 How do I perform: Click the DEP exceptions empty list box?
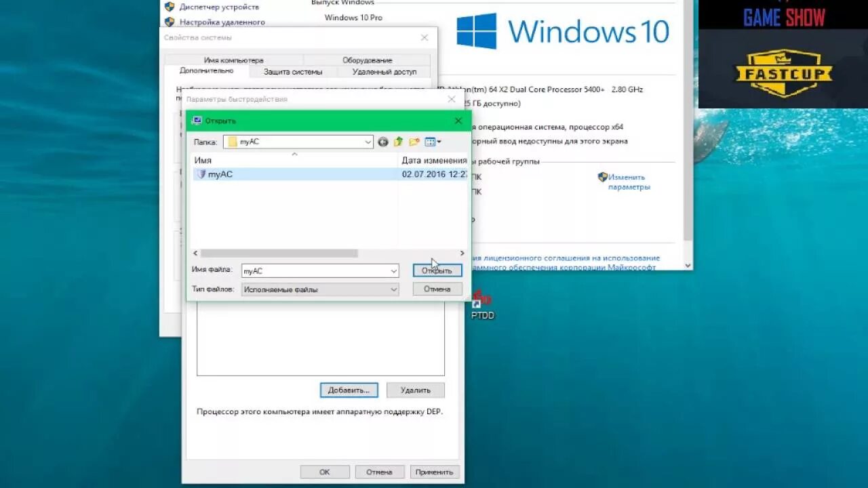[x=321, y=338]
